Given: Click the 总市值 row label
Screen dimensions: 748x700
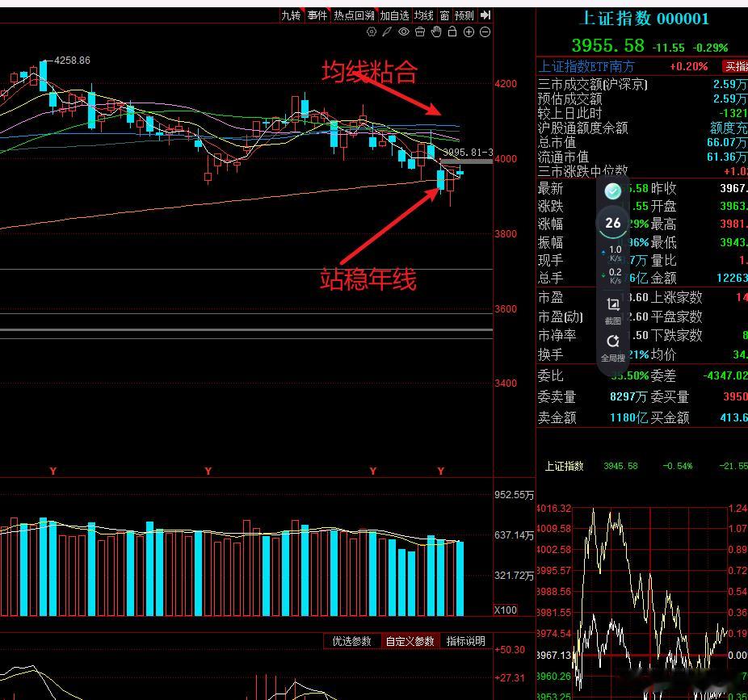Looking at the screenshot, I should (x=557, y=142).
